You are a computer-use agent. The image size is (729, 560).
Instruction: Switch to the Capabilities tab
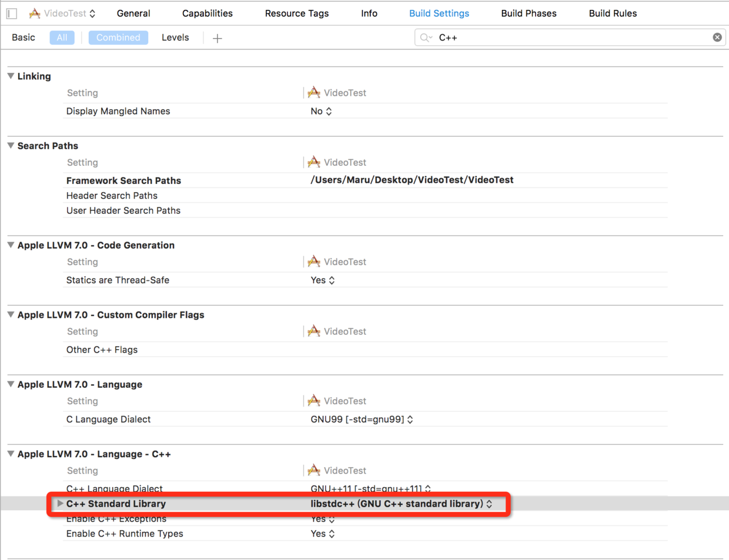(207, 14)
